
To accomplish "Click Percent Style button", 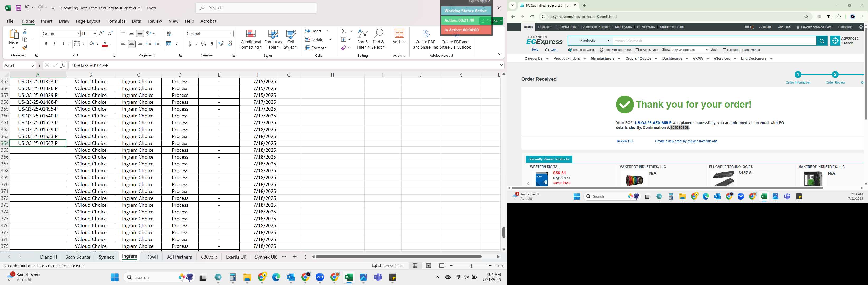I will (203, 44).
